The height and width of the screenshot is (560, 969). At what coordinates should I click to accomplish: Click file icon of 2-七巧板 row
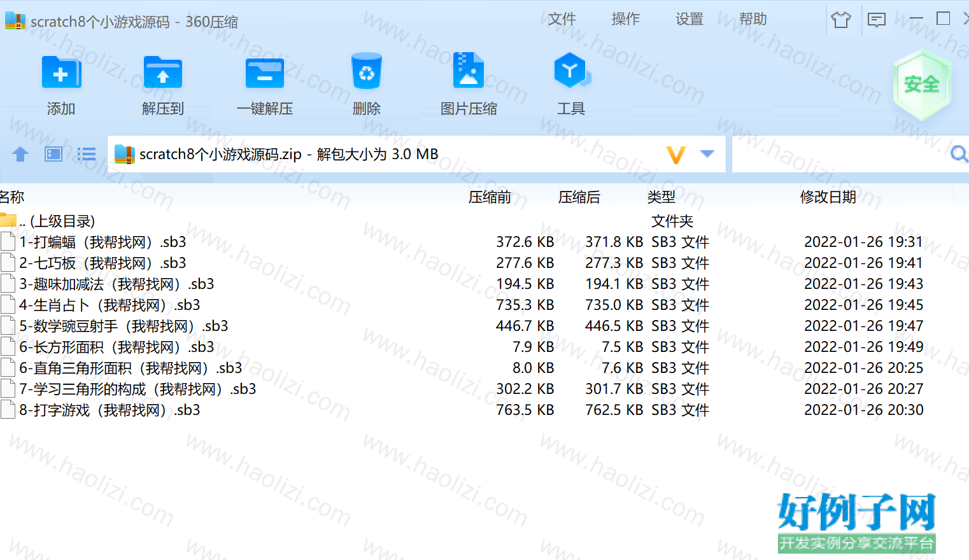(x=8, y=263)
